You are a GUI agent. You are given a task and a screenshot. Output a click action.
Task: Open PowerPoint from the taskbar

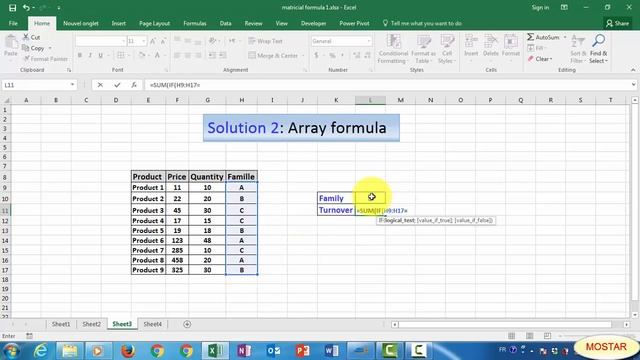(302, 350)
